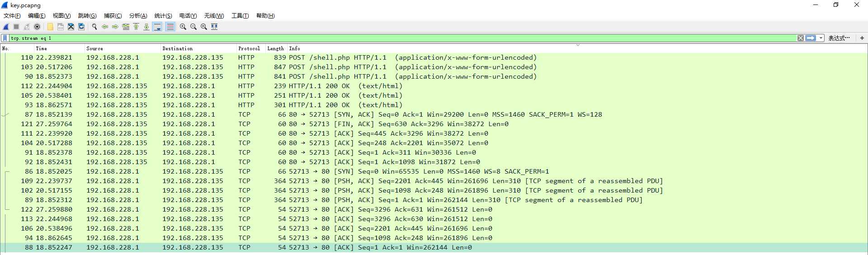Clear the tcp.stream eq 1 filter
The image size is (868, 255).
click(801, 38)
